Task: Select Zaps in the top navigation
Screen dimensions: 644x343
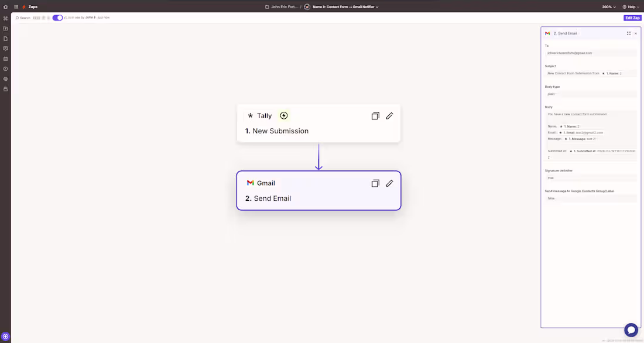Action: coord(33,6)
